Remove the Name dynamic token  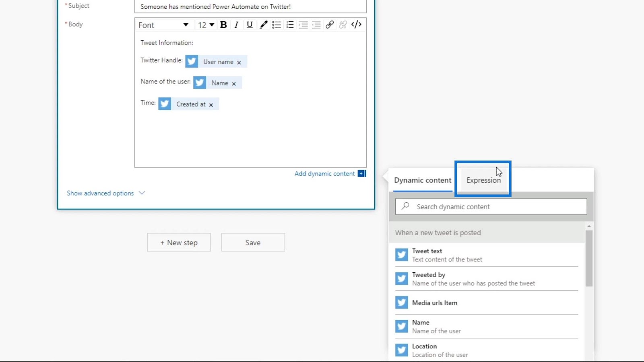[234, 84]
